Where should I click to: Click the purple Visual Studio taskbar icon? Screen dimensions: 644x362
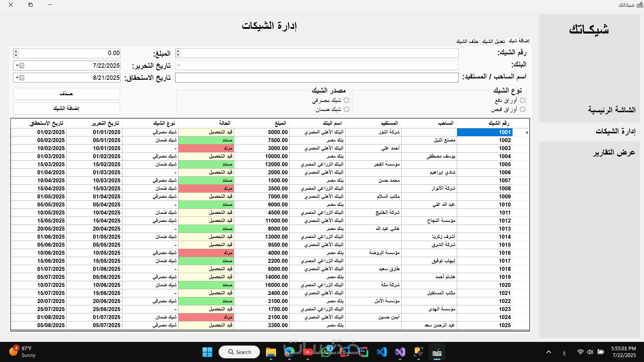click(x=400, y=352)
